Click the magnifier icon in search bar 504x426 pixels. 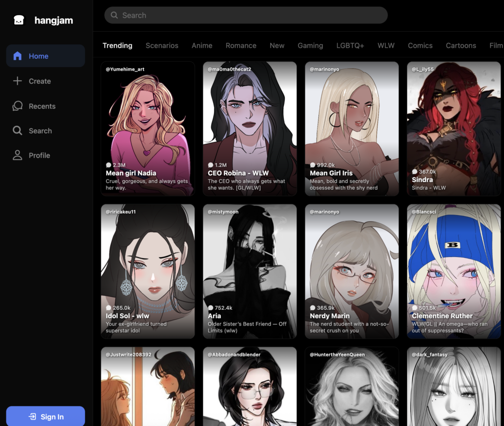pyautogui.click(x=114, y=15)
